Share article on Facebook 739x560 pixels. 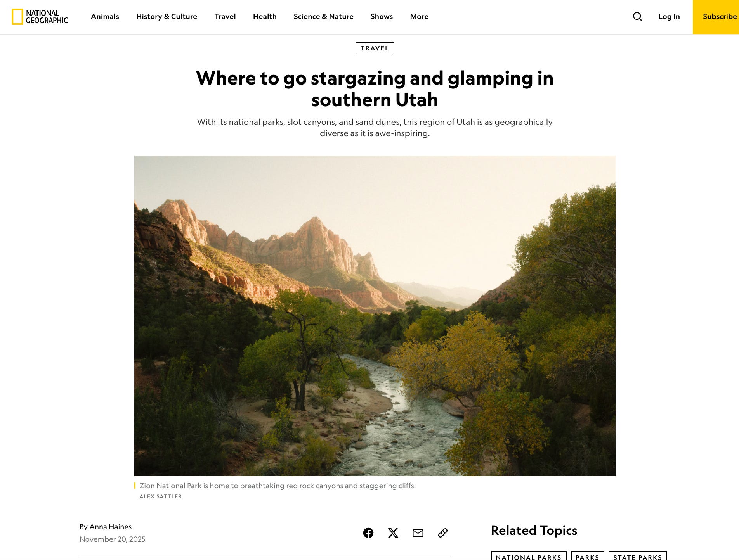368,533
